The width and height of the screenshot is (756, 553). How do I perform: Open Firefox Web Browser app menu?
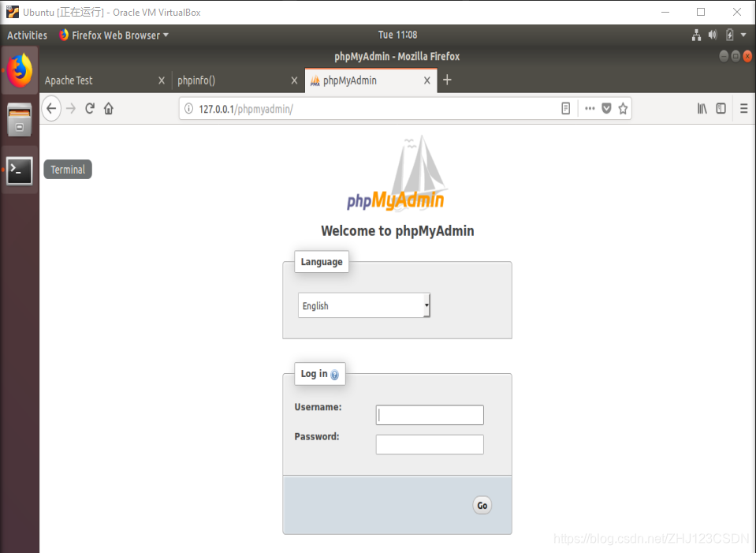point(114,35)
